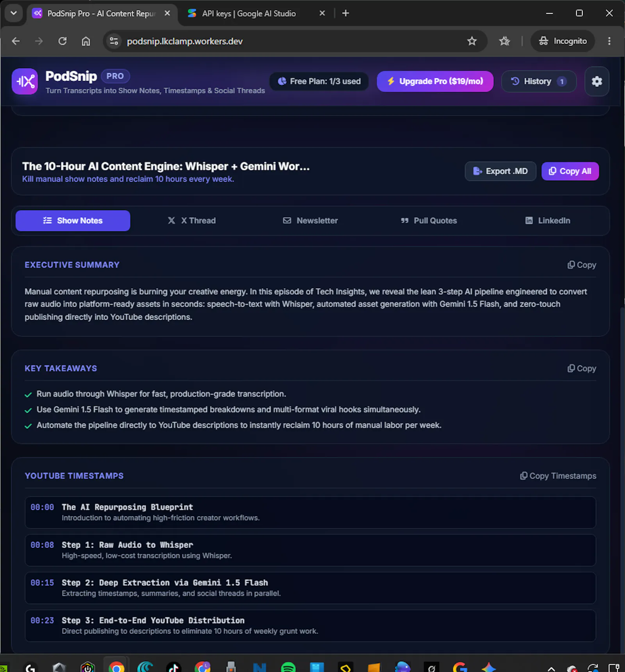Image resolution: width=625 pixels, height=672 pixels.
Task: Select the 00:23 YouTube Distribution timestamp
Action: click(311, 626)
